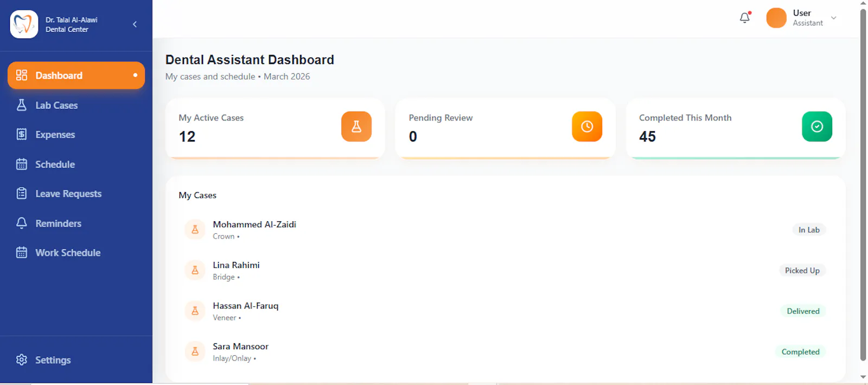Select the Hassan Al-Faruq case row

point(505,311)
